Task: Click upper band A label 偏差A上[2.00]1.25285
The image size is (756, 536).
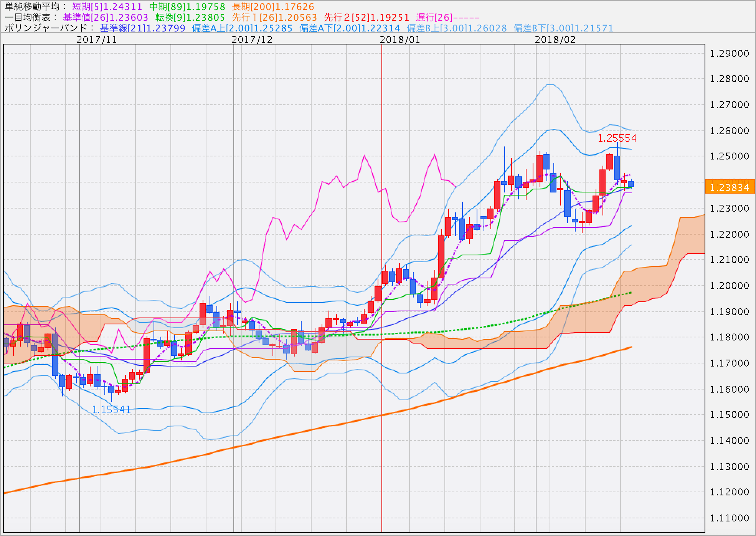Action: tap(242, 28)
